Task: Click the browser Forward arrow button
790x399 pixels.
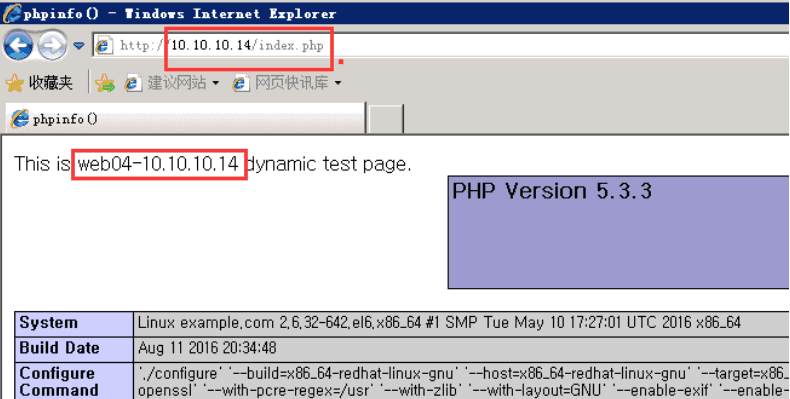Action: [x=52, y=46]
